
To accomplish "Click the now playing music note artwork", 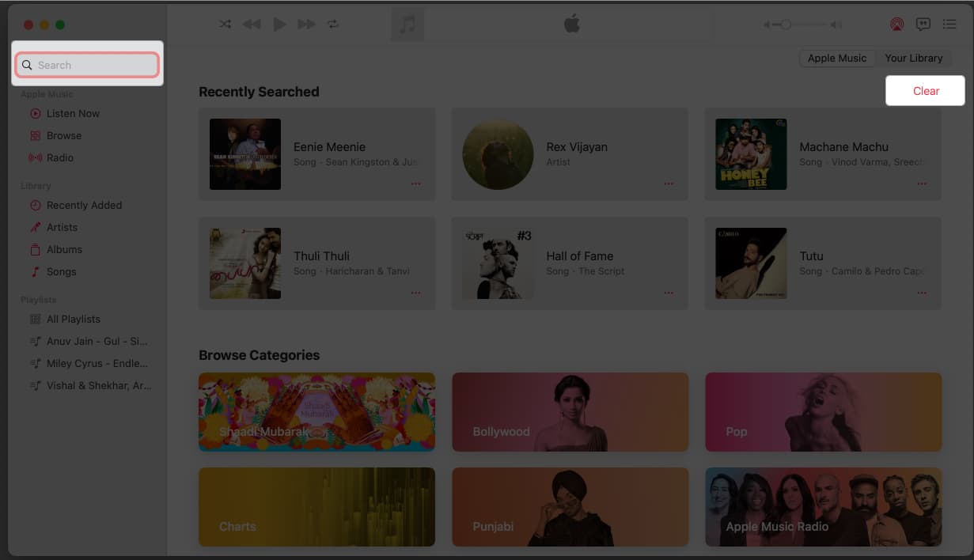I will pos(407,25).
